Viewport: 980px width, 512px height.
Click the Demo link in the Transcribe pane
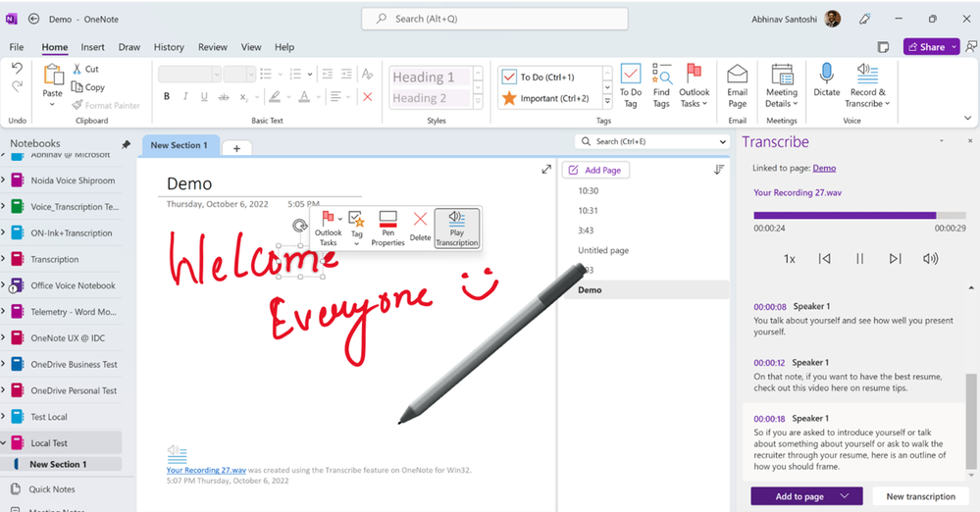click(x=824, y=168)
